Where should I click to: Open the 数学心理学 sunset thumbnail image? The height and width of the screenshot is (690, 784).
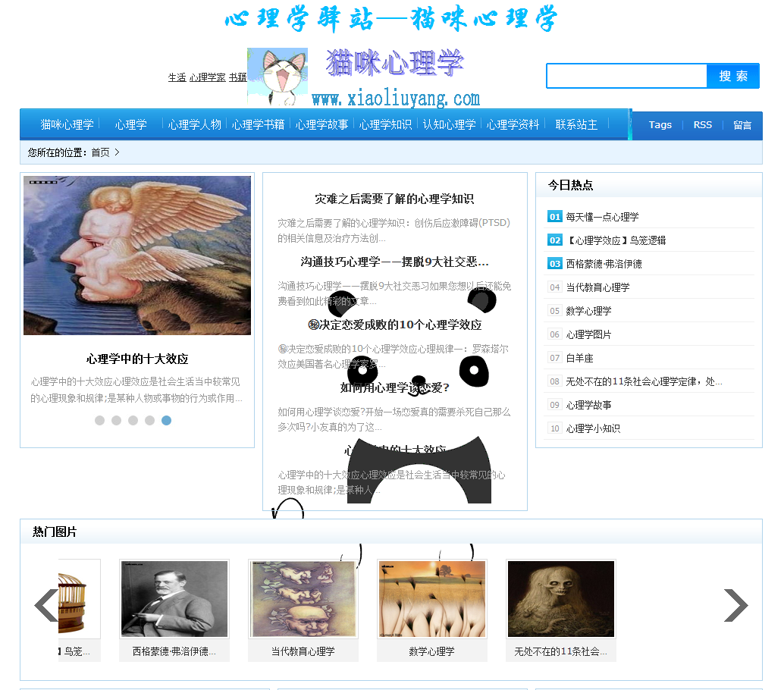pyautogui.click(x=432, y=599)
